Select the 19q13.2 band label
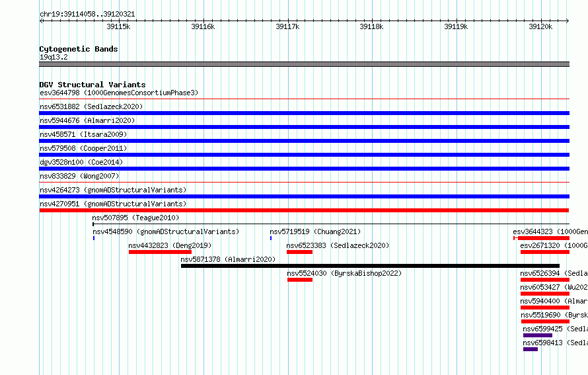588x375 pixels. (54, 57)
